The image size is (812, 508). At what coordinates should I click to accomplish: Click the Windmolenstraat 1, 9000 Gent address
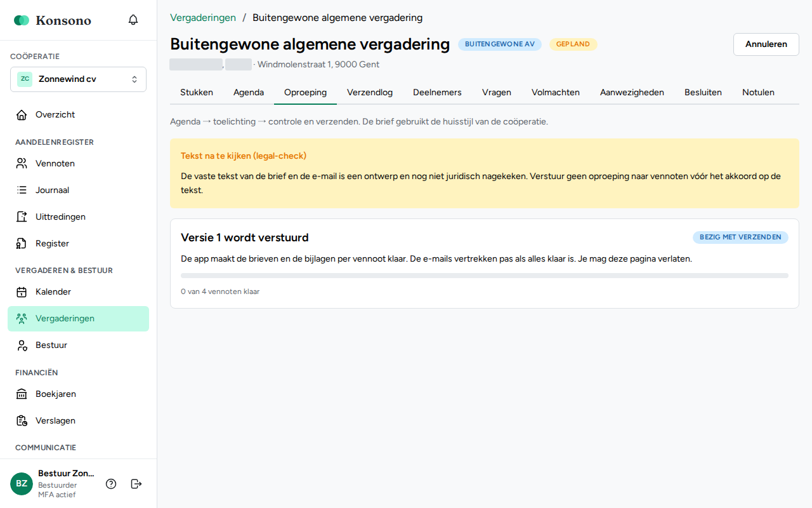tap(318, 65)
